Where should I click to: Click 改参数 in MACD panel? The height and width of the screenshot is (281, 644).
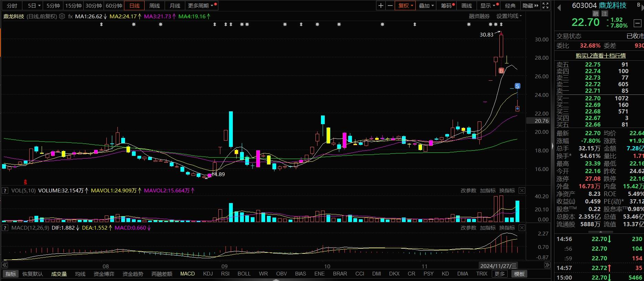468,228
